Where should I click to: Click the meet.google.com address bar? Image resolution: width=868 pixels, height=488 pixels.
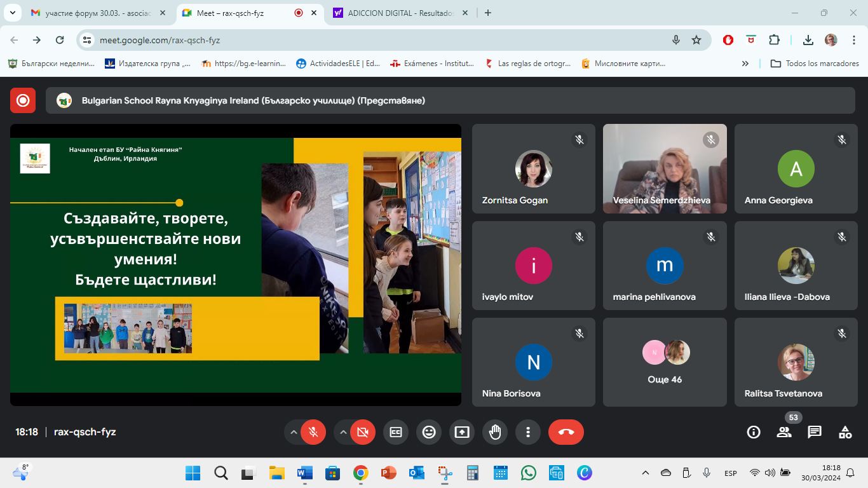click(x=381, y=40)
